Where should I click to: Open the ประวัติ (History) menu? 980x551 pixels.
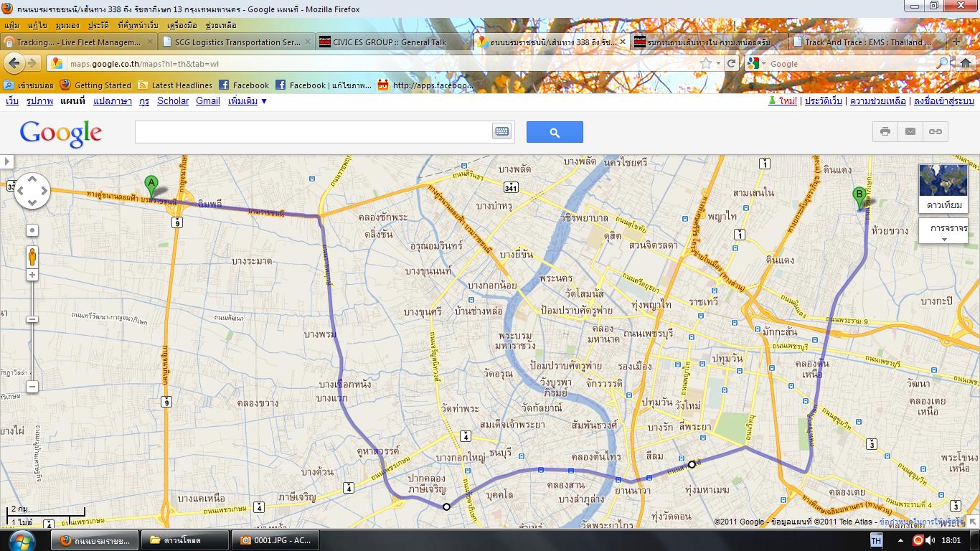(x=98, y=25)
